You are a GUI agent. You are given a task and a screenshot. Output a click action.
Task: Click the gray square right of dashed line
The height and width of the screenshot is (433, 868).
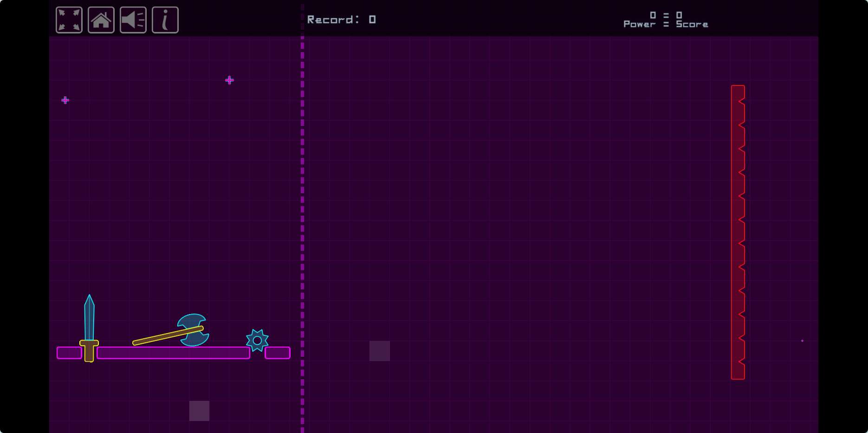point(380,351)
